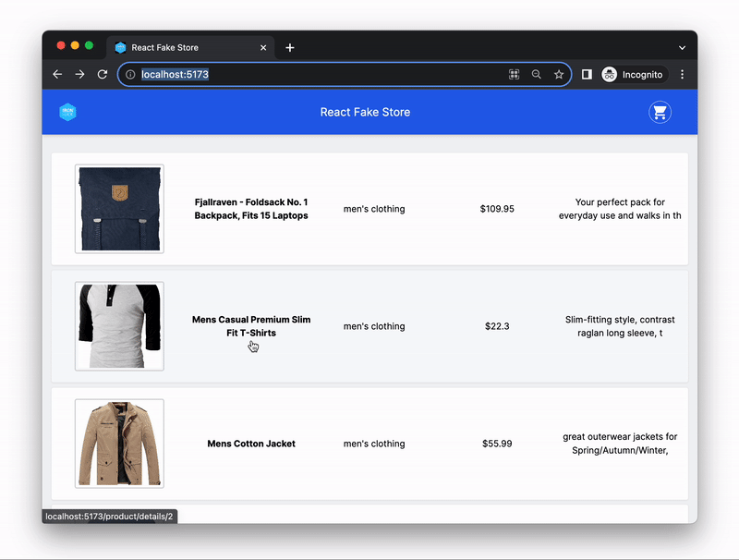Open the shopping cart icon

[659, 113]
